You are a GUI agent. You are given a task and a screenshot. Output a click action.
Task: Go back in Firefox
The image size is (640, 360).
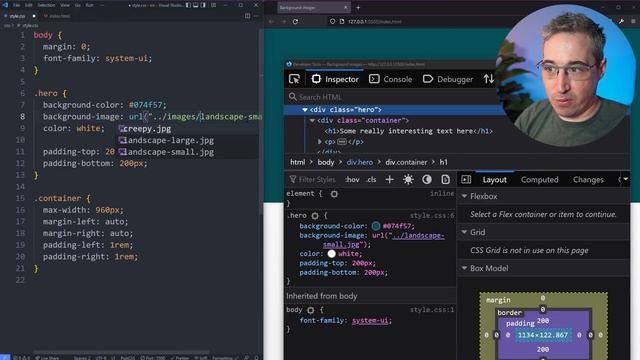[271, 22]
